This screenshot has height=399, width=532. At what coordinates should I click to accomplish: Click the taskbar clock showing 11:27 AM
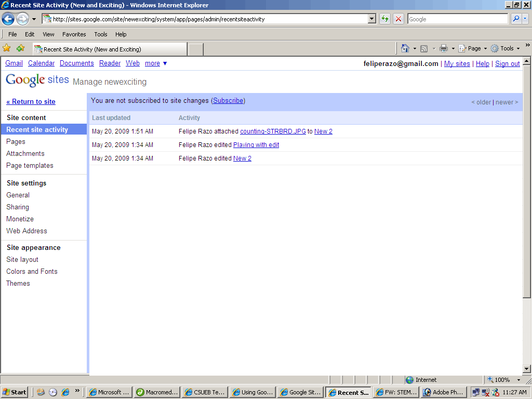pyautogui.click(x=514, y=392)
